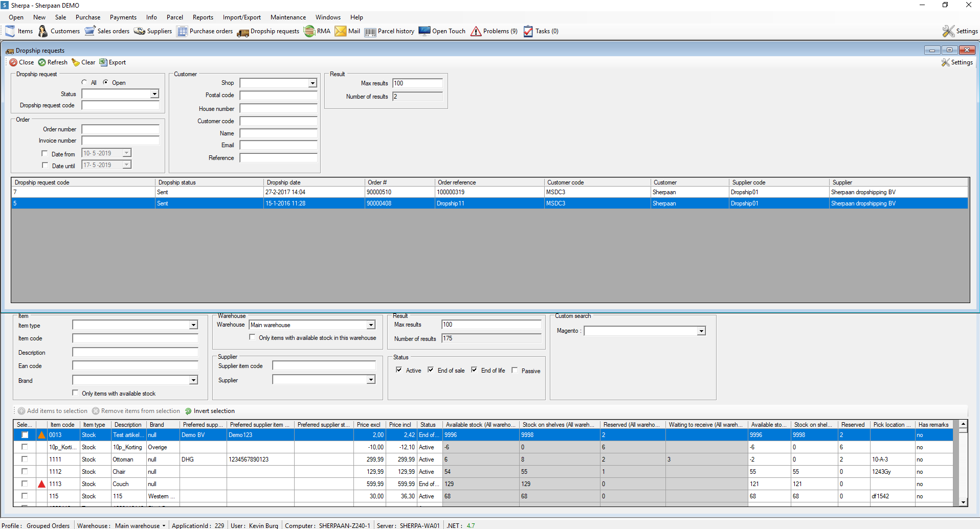Open the Import/Export menu
The width and height of the screenshot is (980, 529).
[x=241, y=17]
